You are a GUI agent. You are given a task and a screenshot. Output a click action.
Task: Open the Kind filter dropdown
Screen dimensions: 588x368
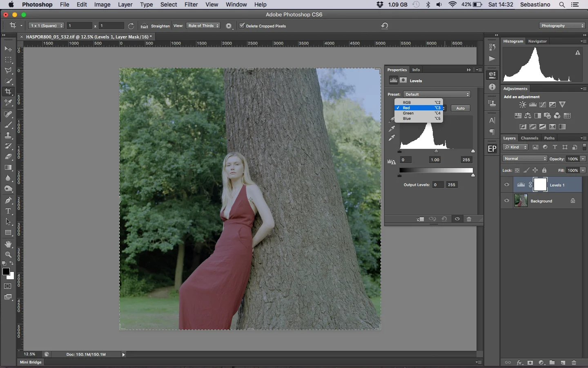coord(516,147)
